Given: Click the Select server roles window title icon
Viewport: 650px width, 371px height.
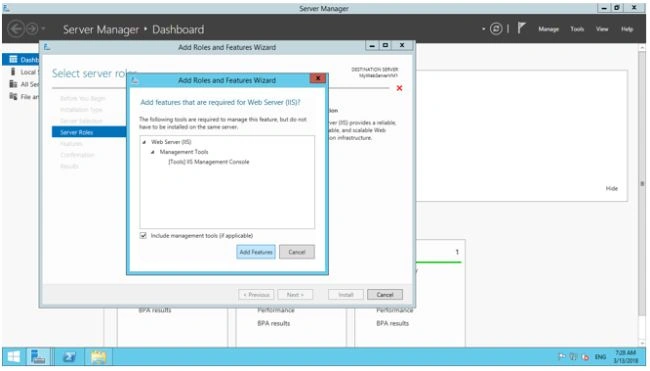Looking at the screenshot, I should (47, 47).
